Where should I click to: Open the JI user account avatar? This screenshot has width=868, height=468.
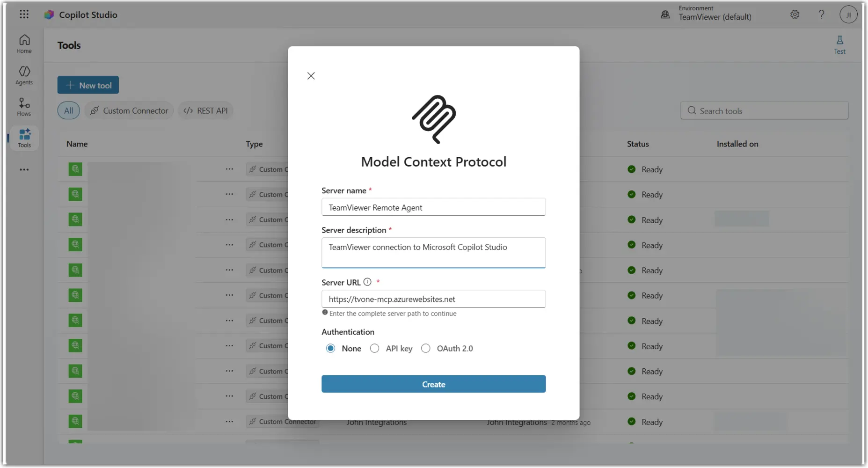pyautogui.click(x=848, y=15)
